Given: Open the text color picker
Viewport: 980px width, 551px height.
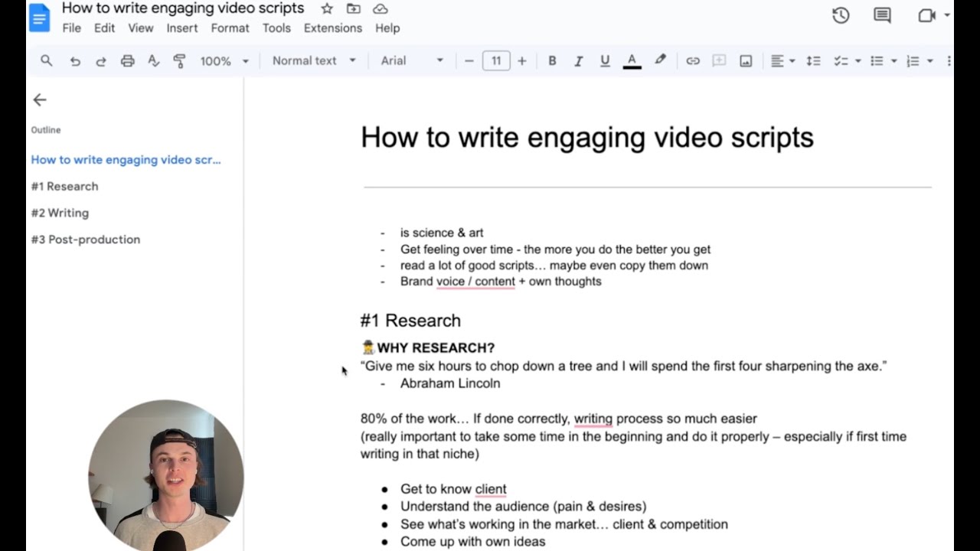Looking at the screenshot, I should 632,60.
